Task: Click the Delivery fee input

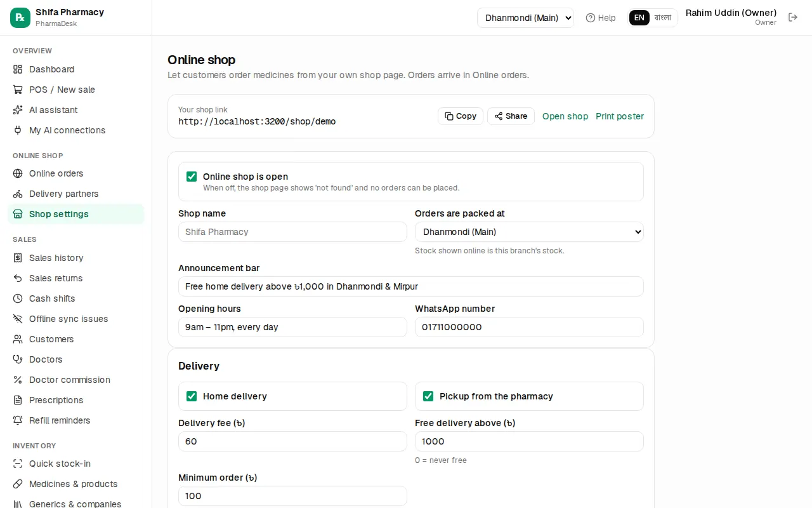Action: click(x=292, y=441)
